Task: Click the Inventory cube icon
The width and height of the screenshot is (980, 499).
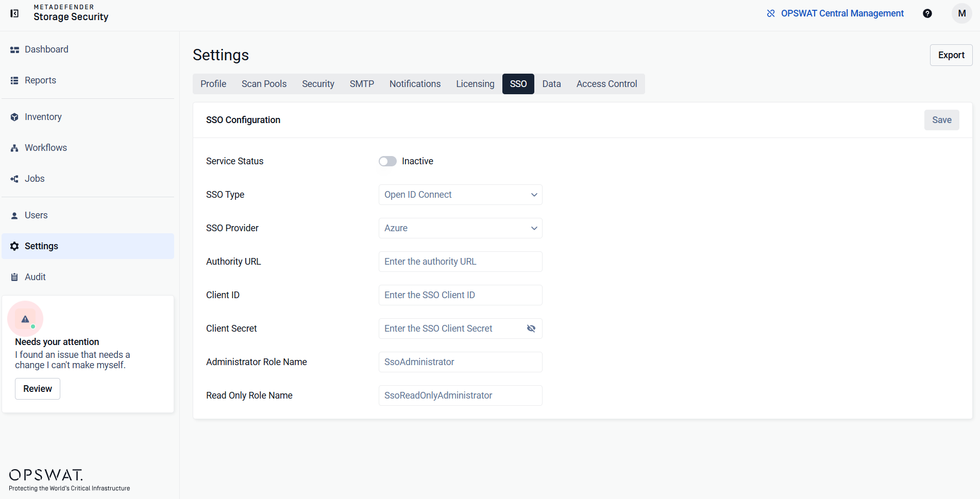Action: tap(14, 117)
